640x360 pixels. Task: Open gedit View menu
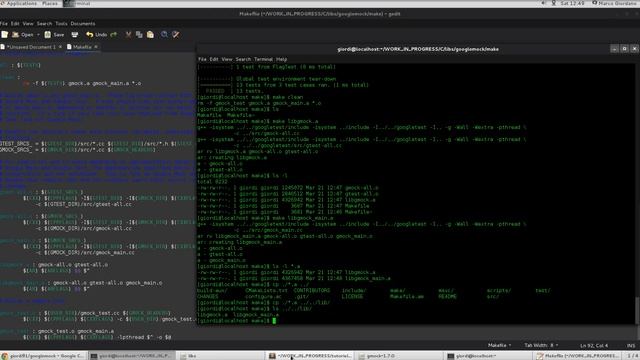[x=28, y=24]
